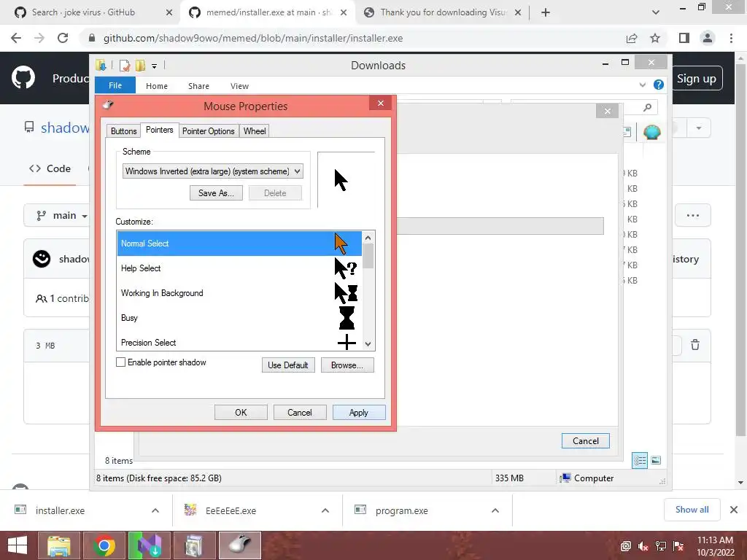The height and width of the screenshot is (560, 747).
Task: Expand the Explorer ribbon chevron
Action: [642, 85]
